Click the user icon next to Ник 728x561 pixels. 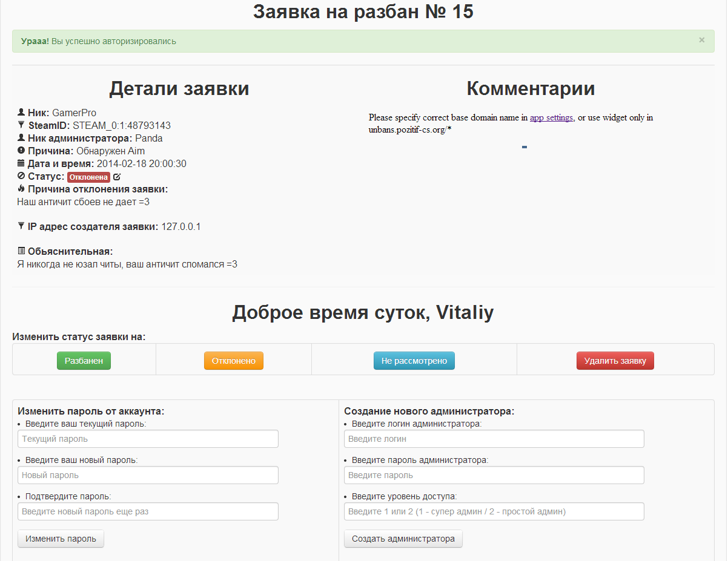coord(21,113)
